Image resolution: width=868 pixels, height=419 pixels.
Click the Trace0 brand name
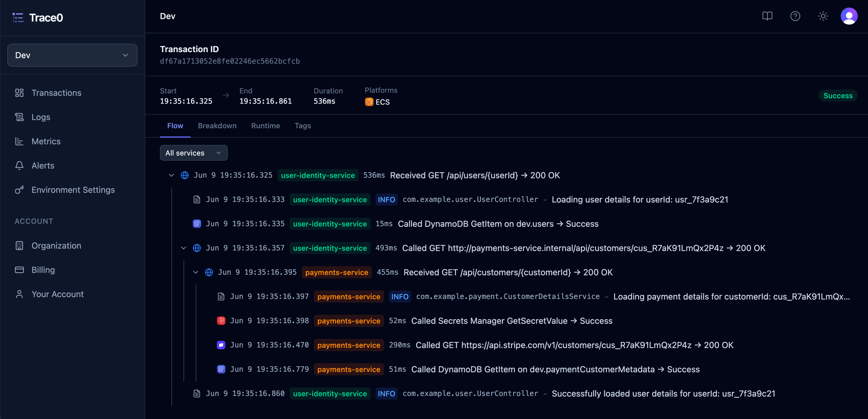(46, 18)
